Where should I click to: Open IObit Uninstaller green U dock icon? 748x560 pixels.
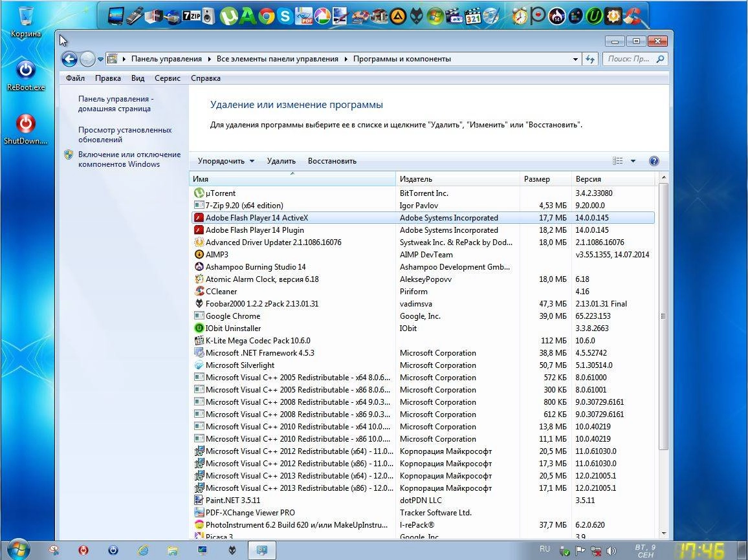pyautogui.click(x=595, y=16)
